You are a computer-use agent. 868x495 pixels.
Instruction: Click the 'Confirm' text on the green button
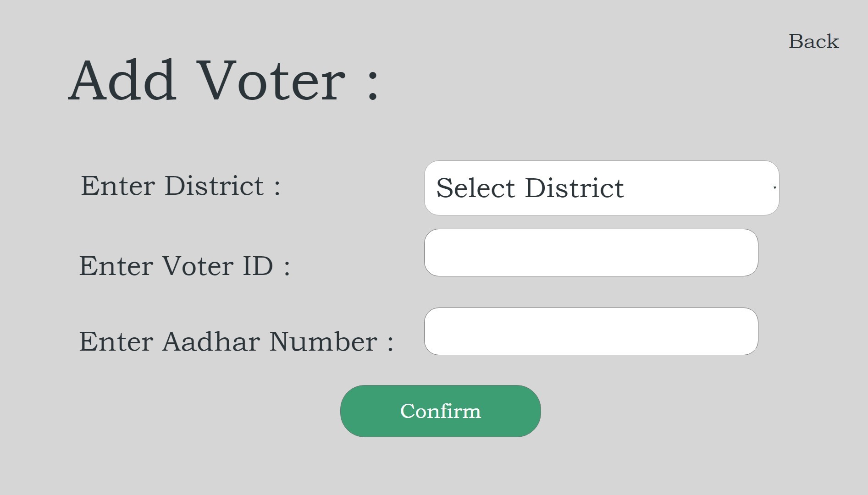tap(441, 411)
